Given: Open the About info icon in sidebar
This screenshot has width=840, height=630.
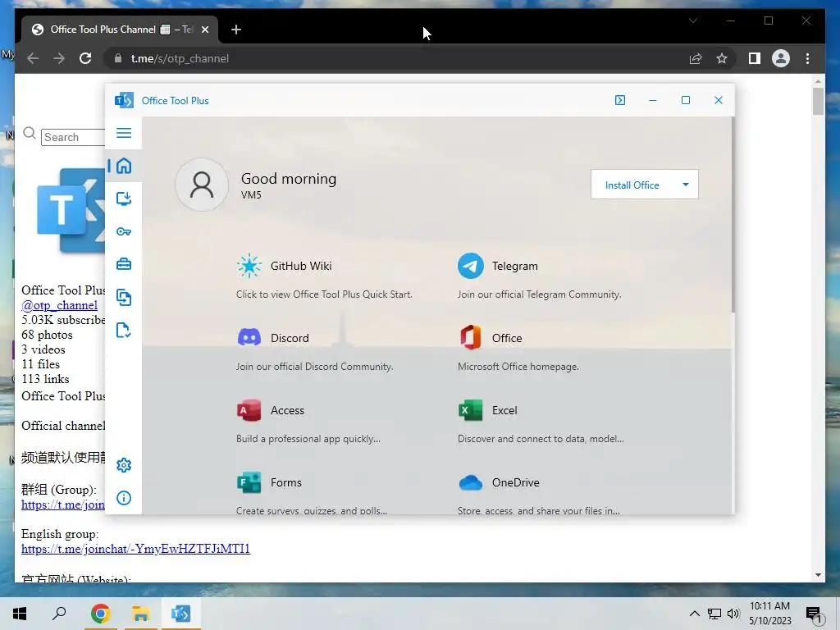Looking at the screenshot, I should [x=124, y=498].
